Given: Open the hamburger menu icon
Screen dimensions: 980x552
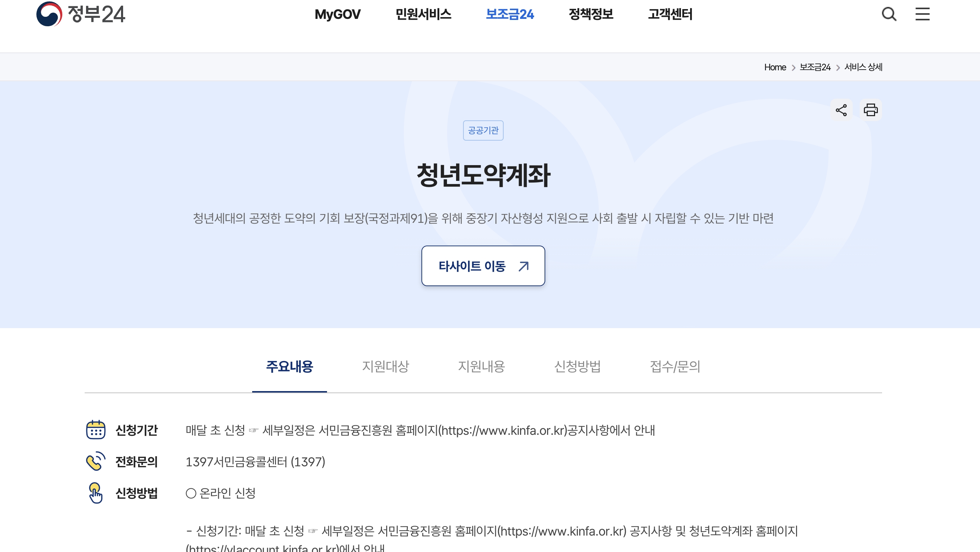Looking at the screenshot, I should [922, 14].
